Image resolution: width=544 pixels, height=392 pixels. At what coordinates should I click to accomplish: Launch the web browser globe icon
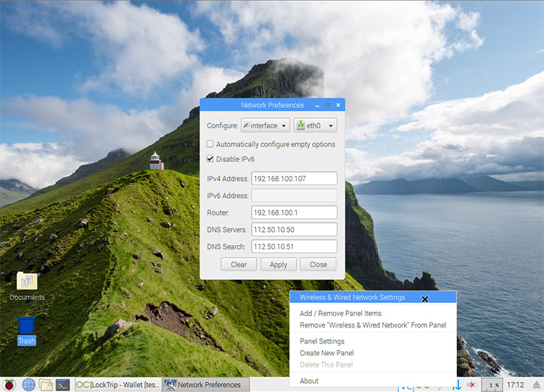(x=28, y=385)
